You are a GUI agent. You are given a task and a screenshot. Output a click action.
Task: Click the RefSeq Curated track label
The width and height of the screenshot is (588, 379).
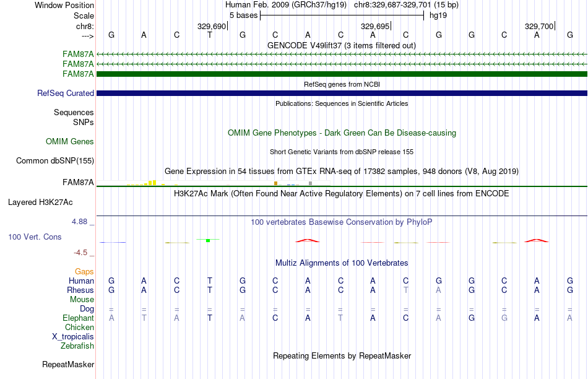[x=65, y=93]
